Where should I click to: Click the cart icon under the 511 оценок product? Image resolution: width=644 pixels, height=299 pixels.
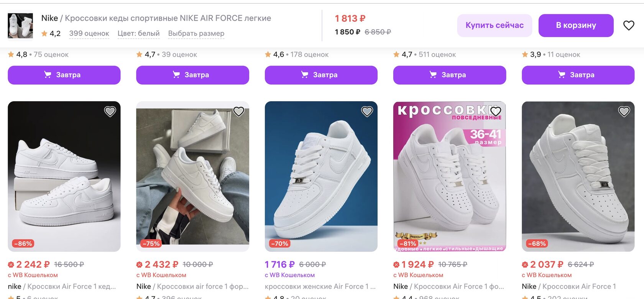pos(433,75)
